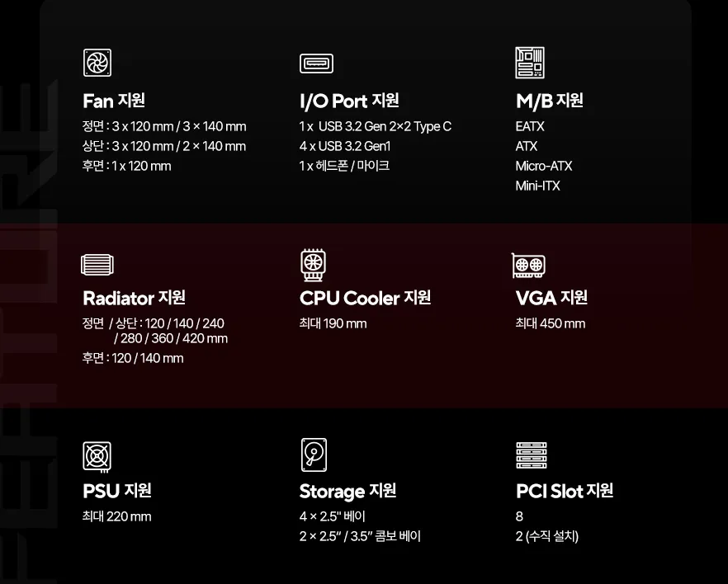Click the M/B 지원 heading

click(x=550, y=101)
